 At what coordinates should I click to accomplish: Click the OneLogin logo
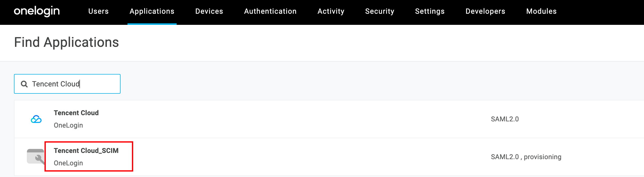[x=37, y=11]
